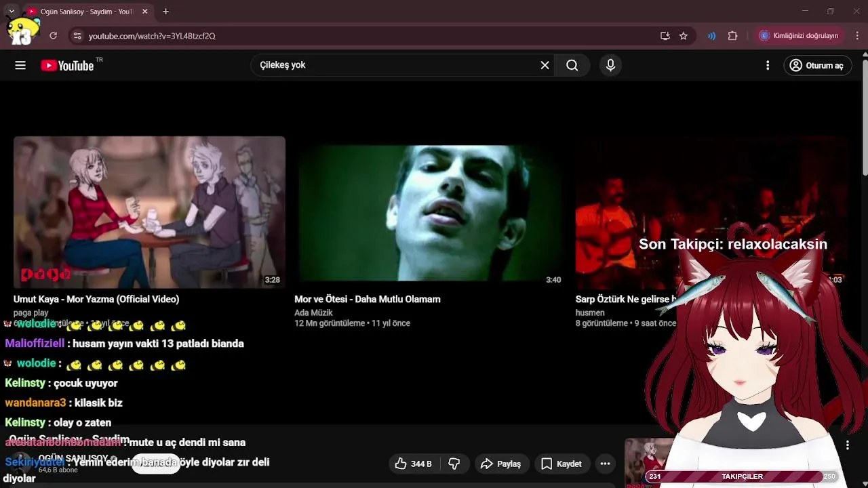Reload the page in Chrome
868x488 pixels.
pyautogui.click(x=53, y=35)
